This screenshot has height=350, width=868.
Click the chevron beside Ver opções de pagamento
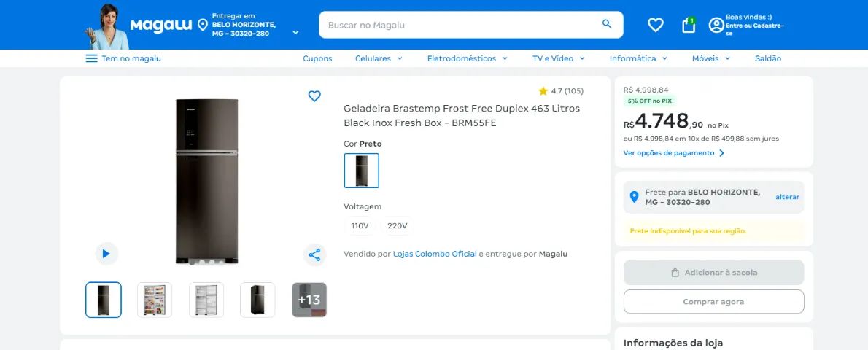coord(721,153)
